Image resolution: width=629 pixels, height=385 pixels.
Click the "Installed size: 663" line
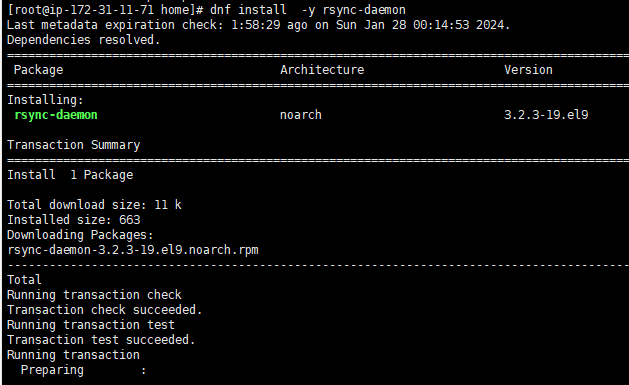tap(74, 220)
